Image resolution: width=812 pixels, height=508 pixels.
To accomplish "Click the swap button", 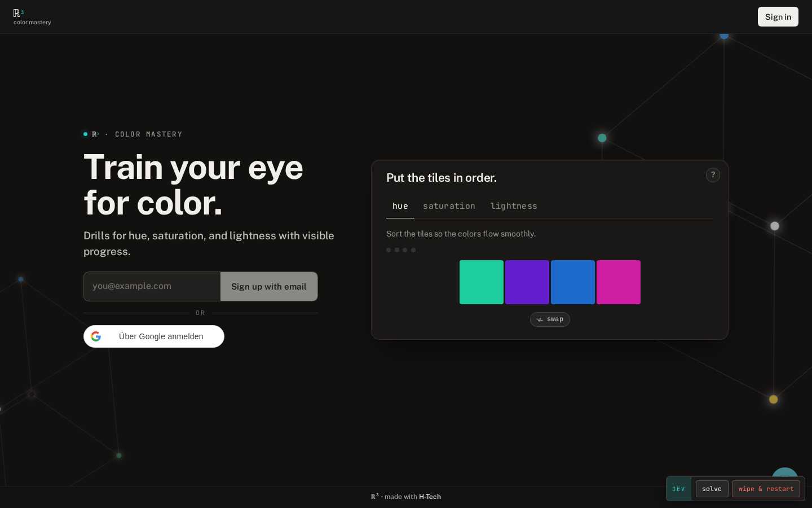I will click(x=550, y=319).
